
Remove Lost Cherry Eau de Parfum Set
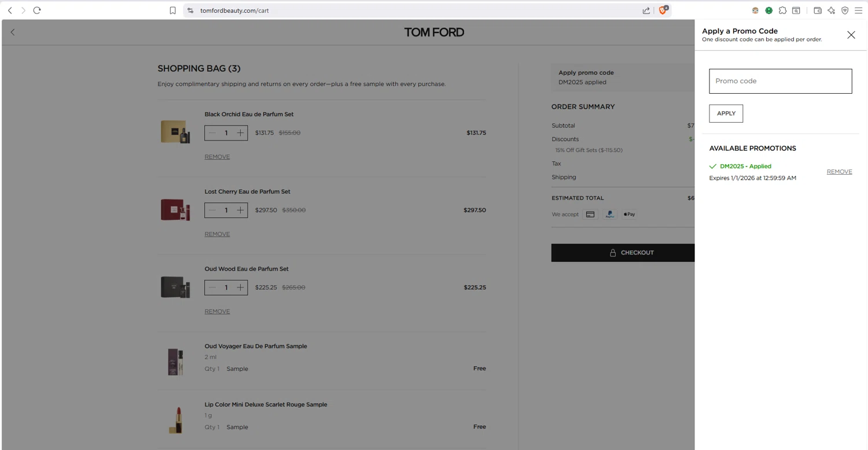click(x=217, y=234)
